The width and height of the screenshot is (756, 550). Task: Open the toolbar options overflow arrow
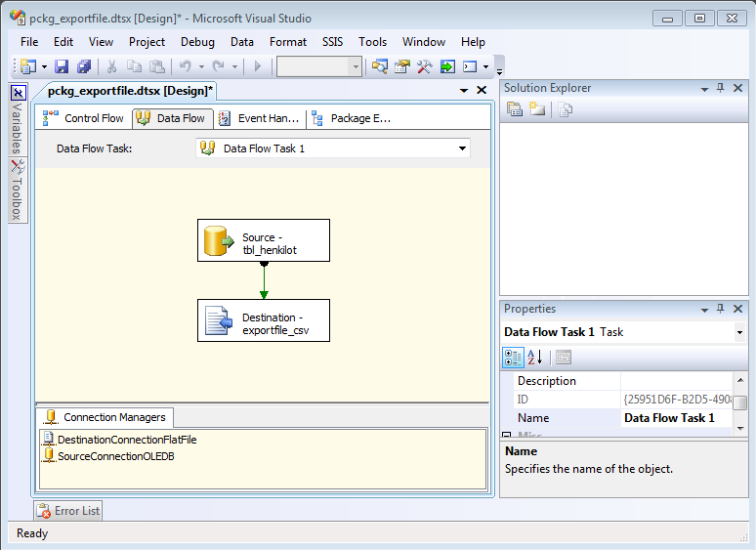click(500, 72)
